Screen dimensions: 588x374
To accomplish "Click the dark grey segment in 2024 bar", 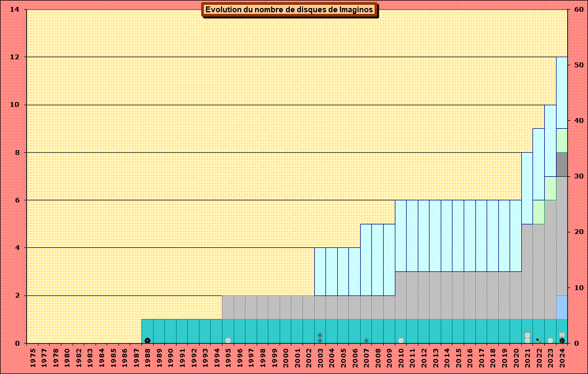I will click(562, 164).
